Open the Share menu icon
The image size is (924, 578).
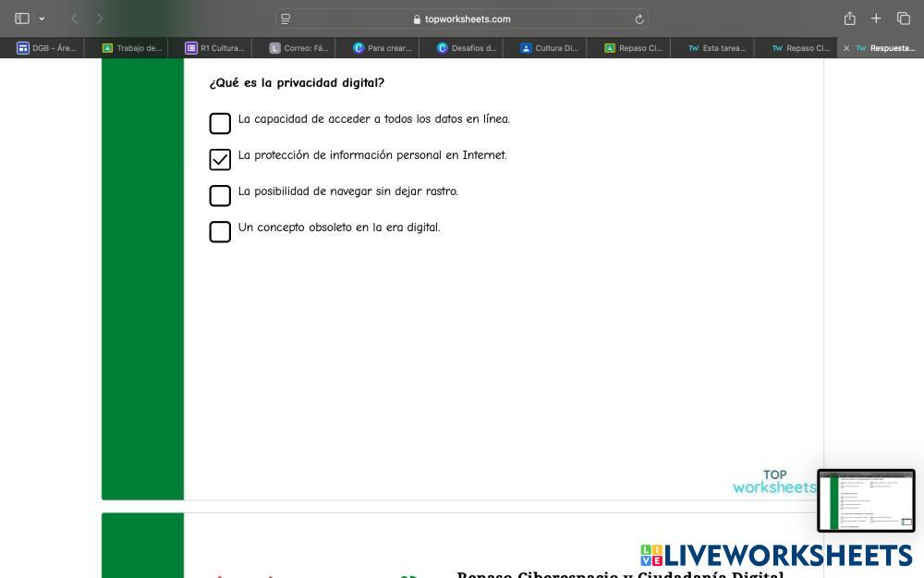[x=849, y=18]
